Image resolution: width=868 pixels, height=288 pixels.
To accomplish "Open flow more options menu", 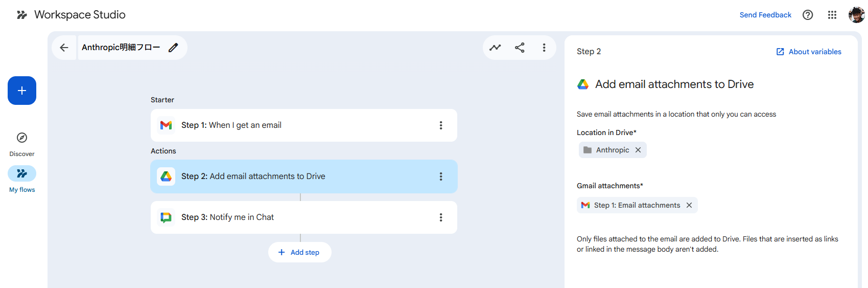I will tap(544, 48).
